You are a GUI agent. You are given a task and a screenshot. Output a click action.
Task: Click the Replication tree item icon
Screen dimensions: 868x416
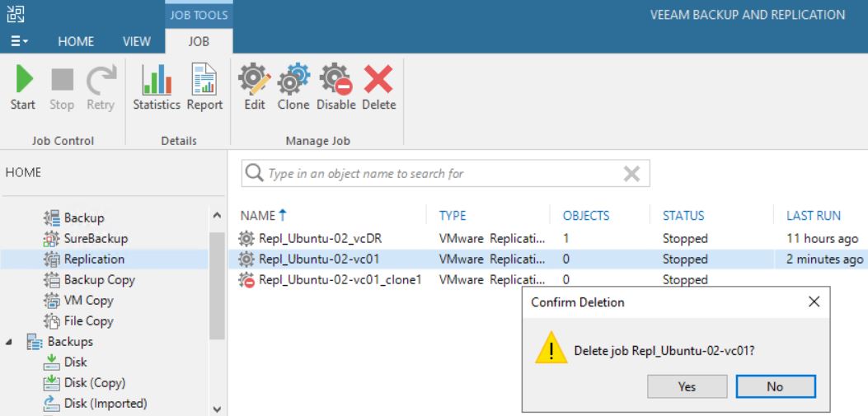coord(51,259)
